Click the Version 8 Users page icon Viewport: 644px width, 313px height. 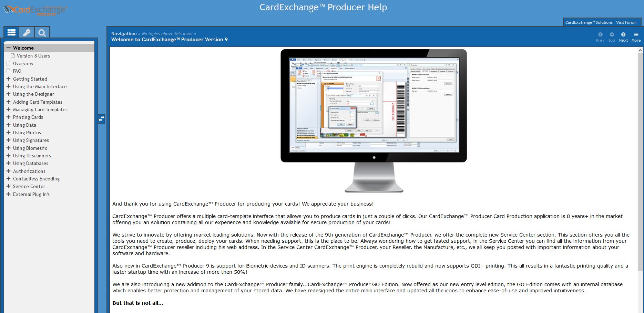click(x=13, y=56)
